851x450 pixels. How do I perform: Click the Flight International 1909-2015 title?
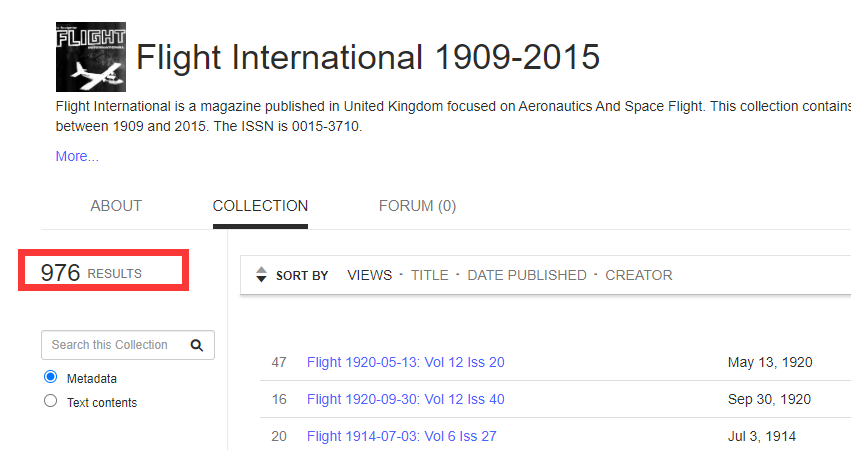(367, 57)
